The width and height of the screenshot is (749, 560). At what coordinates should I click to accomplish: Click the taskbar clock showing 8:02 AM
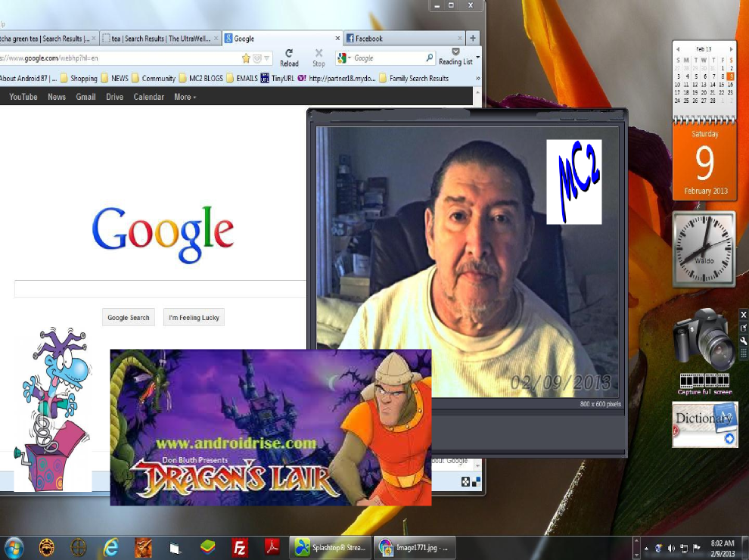[x=723, y=549]
